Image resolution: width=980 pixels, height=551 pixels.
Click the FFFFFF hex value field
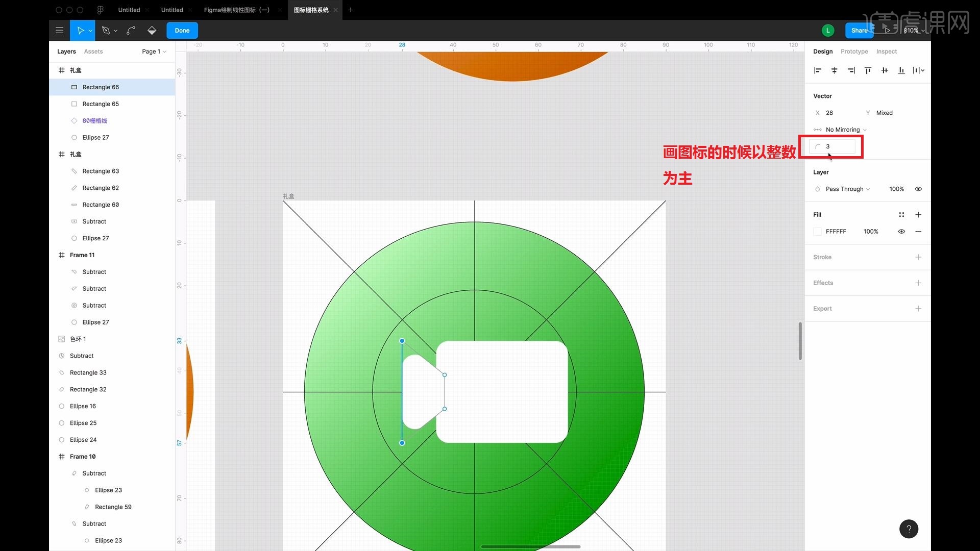click(x=836, y=232)
